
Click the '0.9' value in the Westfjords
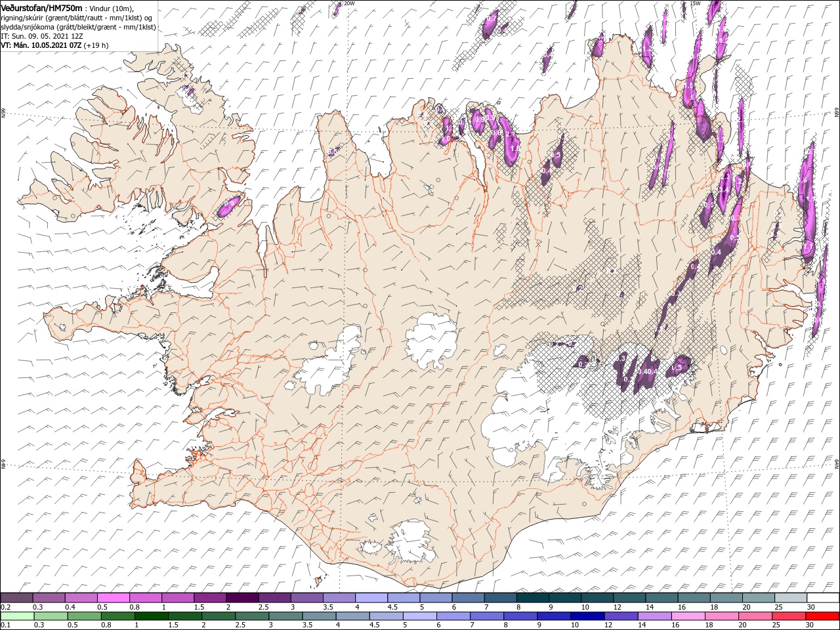coord(228,205)
